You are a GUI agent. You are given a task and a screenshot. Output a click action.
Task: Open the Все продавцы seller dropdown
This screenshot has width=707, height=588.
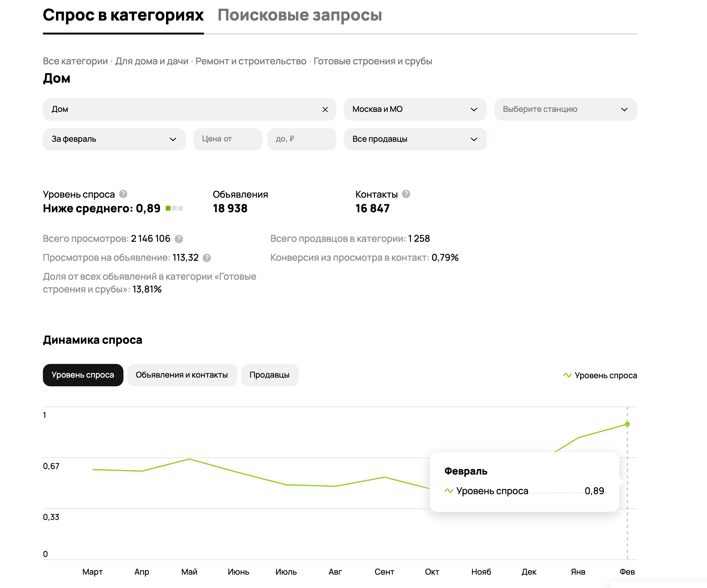point(415,139)
